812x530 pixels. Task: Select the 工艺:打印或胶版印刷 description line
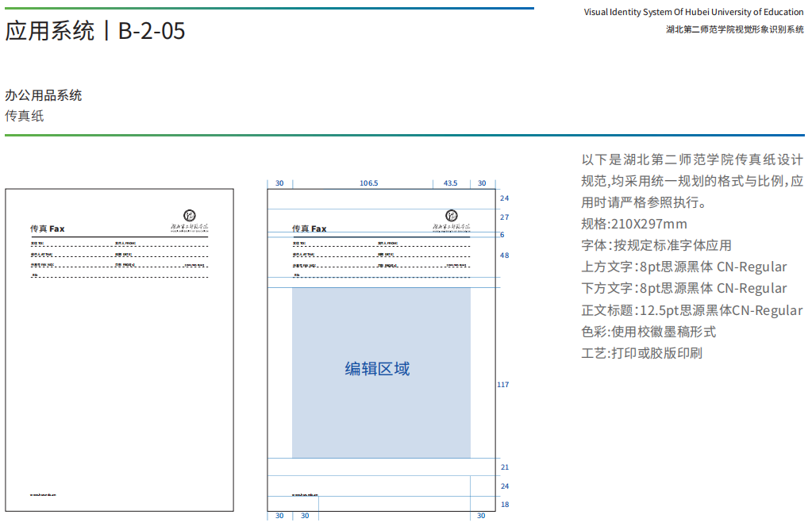(x=641, y=353)
